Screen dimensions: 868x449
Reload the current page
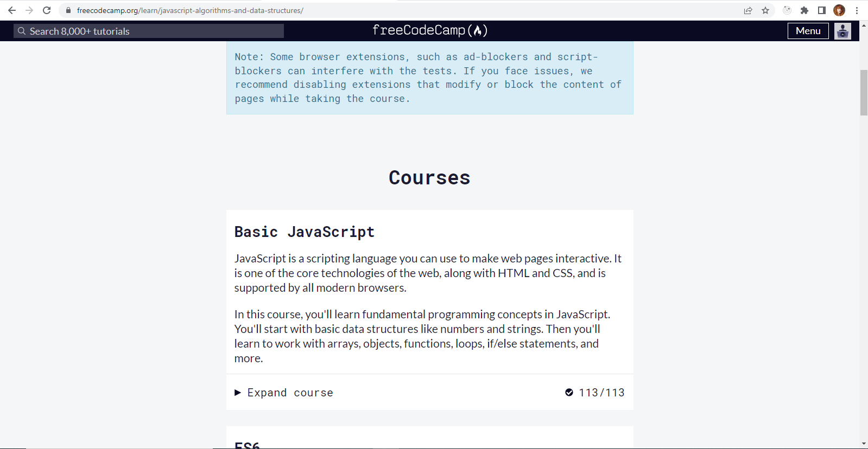[47, 10]
